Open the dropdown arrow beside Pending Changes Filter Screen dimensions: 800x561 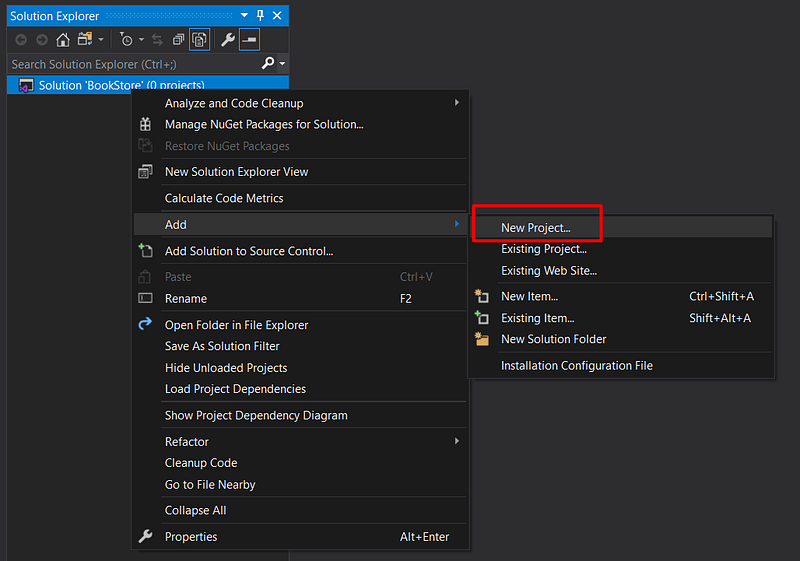point(141,40)
